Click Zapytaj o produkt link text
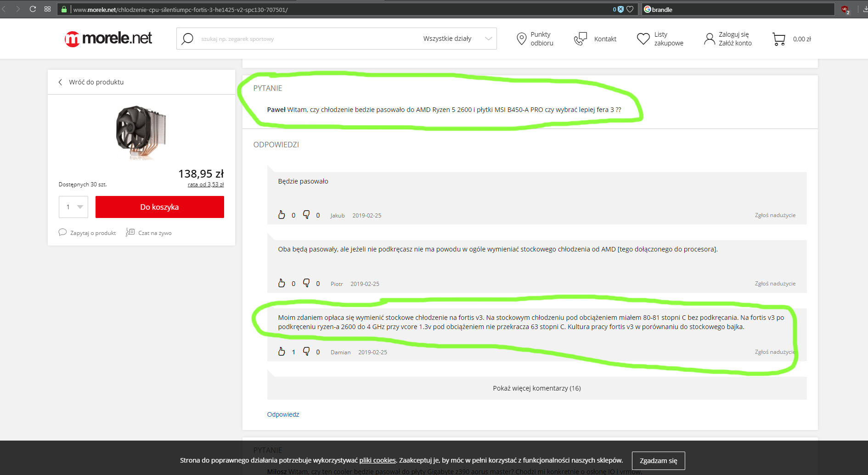Image resolution: width=868 pixels, height=475 pixels. pos(93,233)
